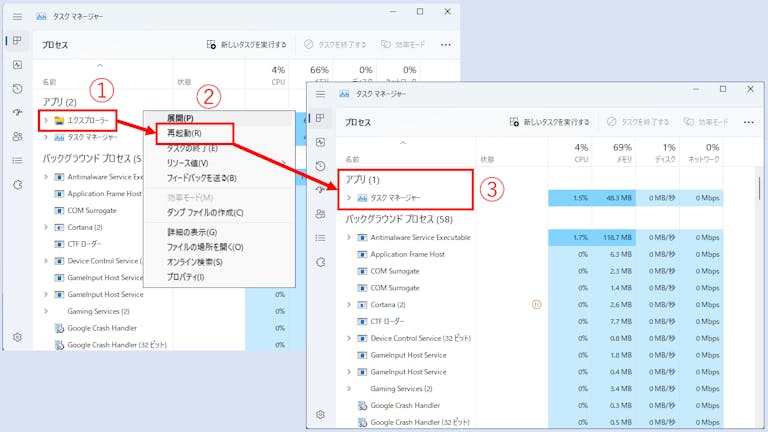Choose プロパティ(I) in context menu
Screen dimensions: 768x432
point(219,277)
